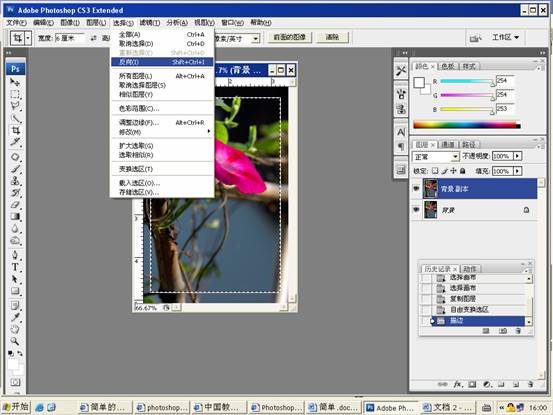553x415 pixels.
Task: Select the Clone Stamp tool
Action: pyautogui.click(x=15, y=181)
